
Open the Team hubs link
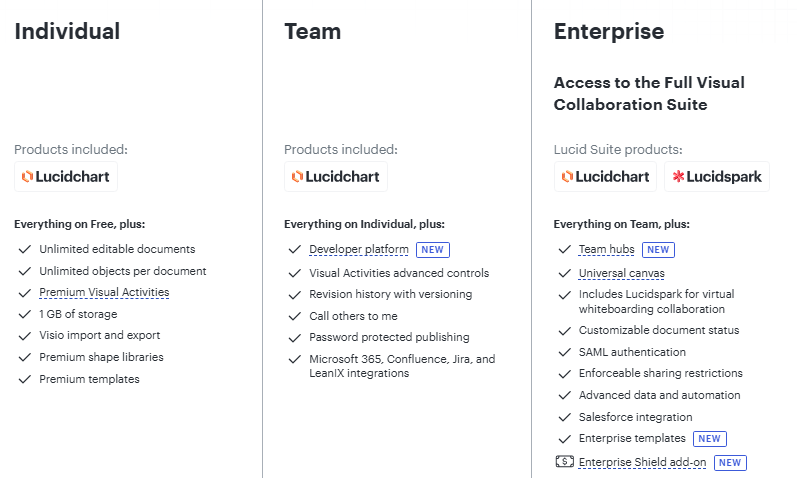[606, 250]
